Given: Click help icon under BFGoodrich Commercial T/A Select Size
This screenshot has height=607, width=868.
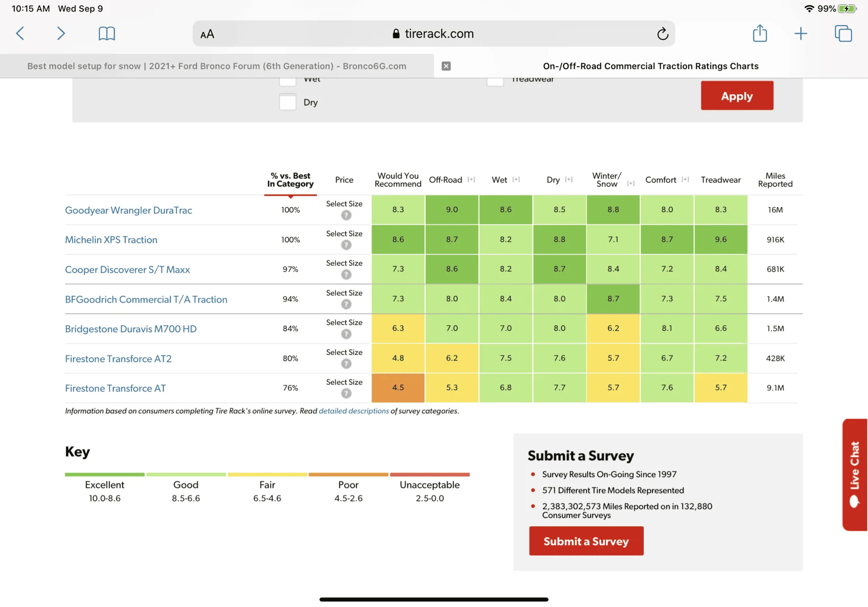Looking at the screenshot, I should [346, 304].
